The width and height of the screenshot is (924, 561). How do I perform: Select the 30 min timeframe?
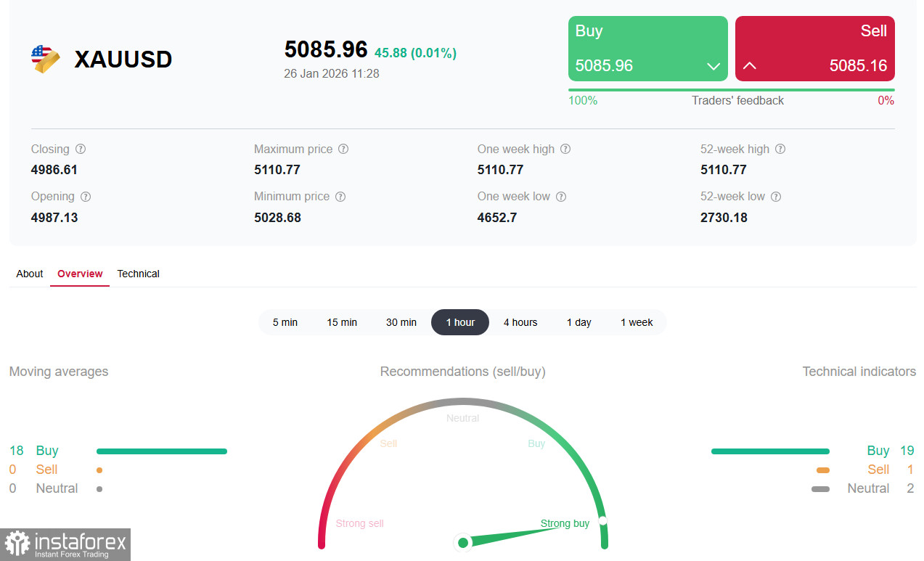401,322
